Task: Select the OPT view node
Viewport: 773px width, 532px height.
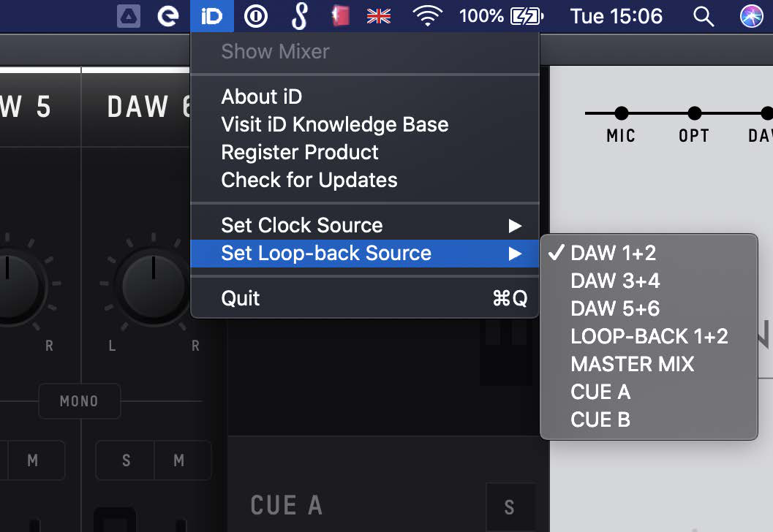Action: (694, 113)
